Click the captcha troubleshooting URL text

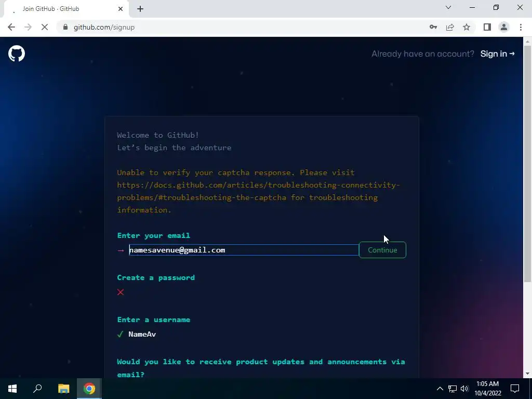(x=259, y=191)
